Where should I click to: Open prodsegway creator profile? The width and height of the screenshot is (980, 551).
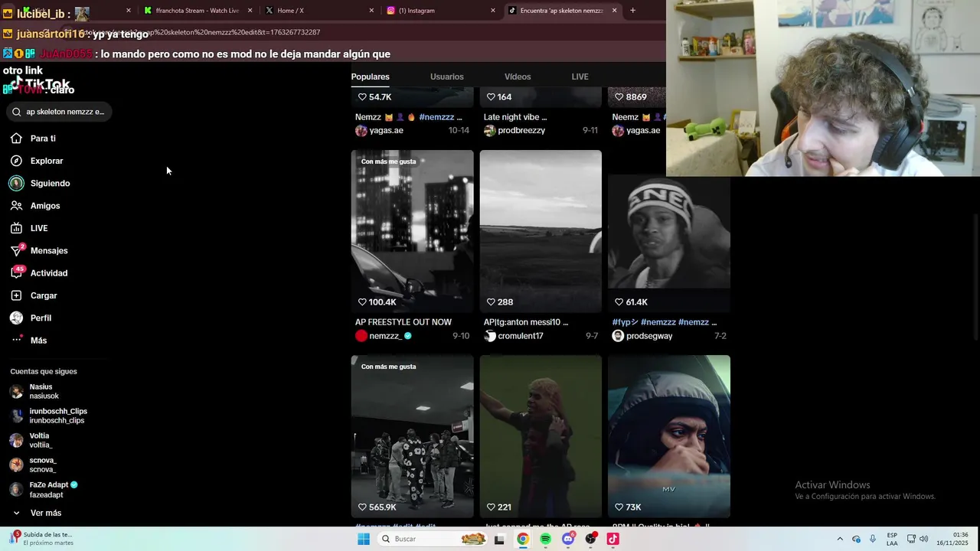[642, 336]
